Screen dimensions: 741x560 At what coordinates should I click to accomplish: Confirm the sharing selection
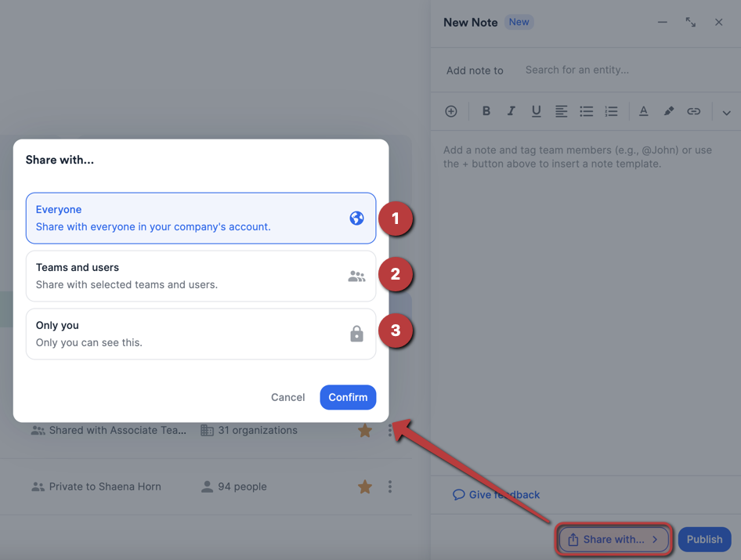348,397
